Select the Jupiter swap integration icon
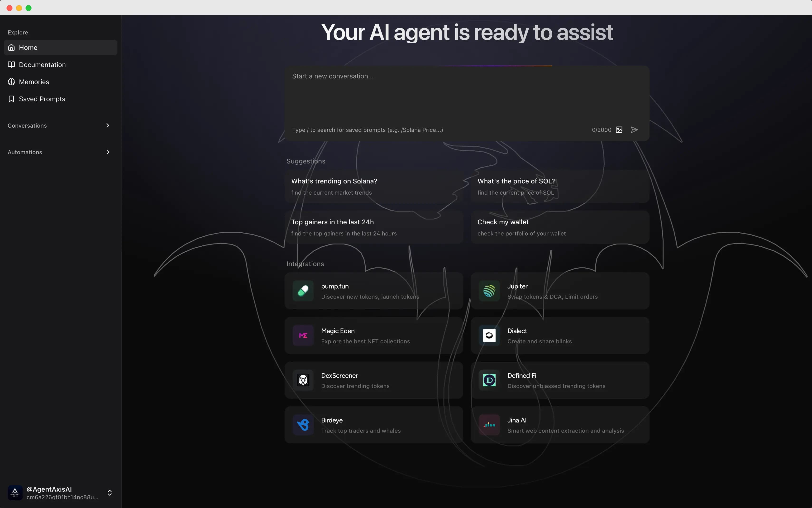Screen dimensions: 812x508 (489, 291)
